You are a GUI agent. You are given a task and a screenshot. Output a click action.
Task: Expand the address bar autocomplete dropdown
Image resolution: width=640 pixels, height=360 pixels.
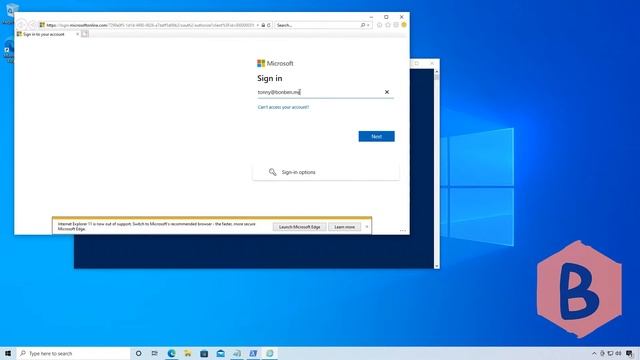[258, 25]
